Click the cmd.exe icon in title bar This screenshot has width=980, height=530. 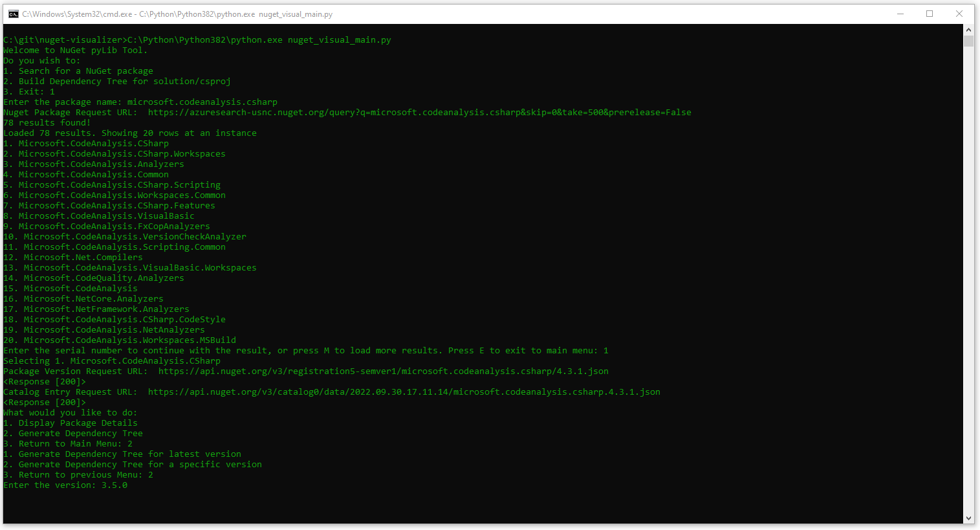click(13, 14)
